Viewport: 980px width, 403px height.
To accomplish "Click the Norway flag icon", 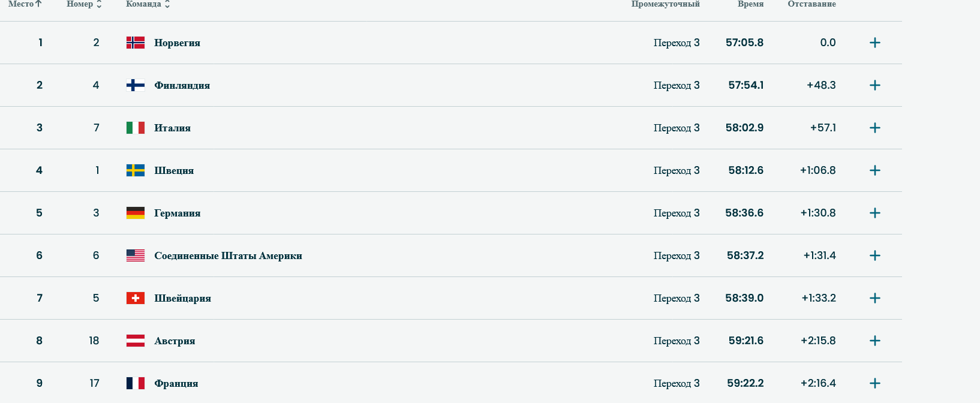I will pos(135,43).
